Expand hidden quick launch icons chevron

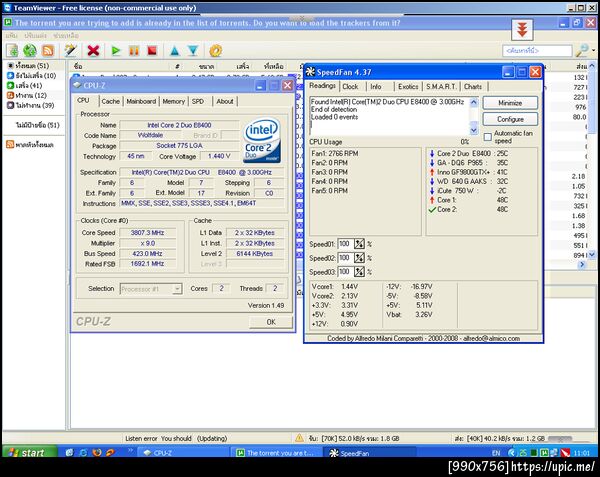[x=130, y=450]
